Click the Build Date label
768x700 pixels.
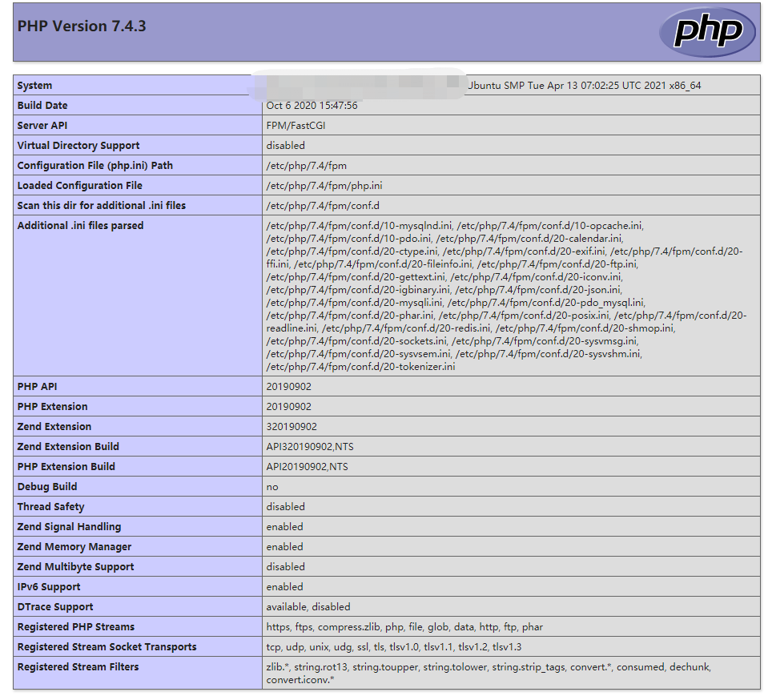[x=42, y=105]
